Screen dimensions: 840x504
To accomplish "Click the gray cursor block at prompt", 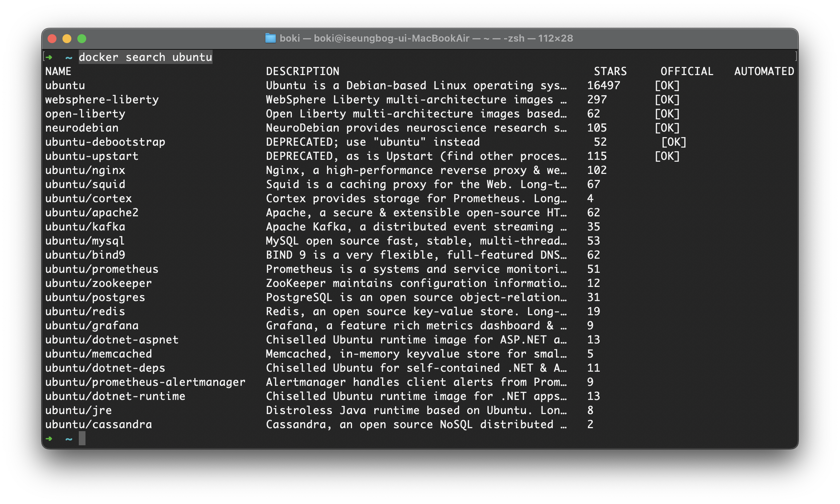I will click(x=82, y=438).
